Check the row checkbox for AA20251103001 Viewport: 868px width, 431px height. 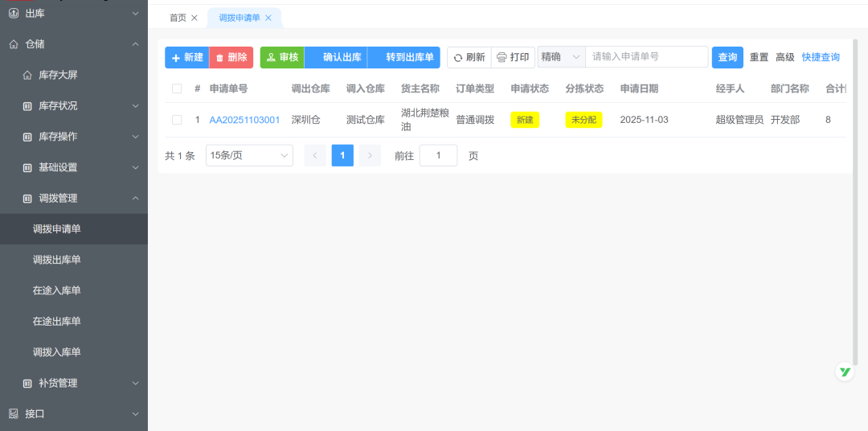point(177,120)
